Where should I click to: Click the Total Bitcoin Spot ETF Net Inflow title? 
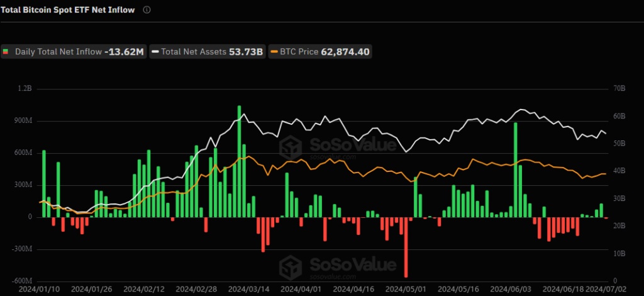(x=68, y=10)
